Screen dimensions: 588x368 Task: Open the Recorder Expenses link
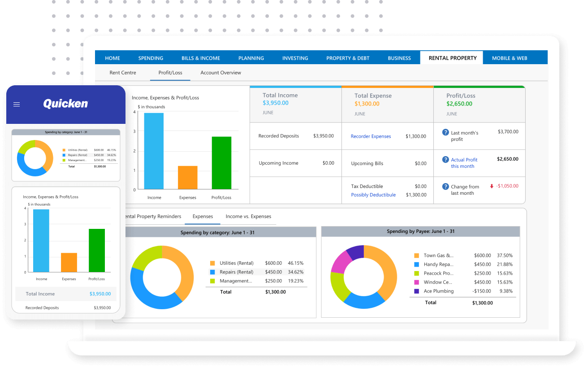371,136
